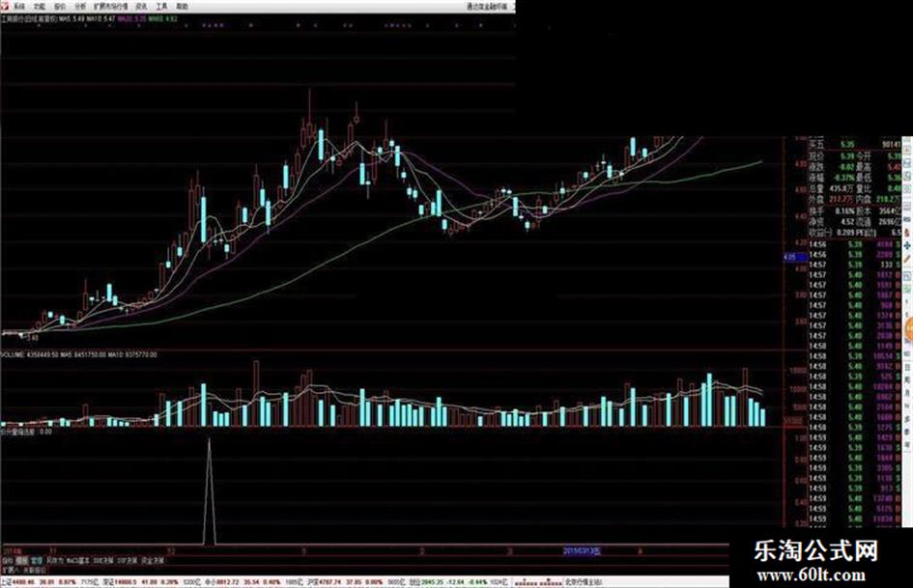913x588 pixels.
Task: Click the orange round button on sidebar
Action: click(x=909, y=329)
